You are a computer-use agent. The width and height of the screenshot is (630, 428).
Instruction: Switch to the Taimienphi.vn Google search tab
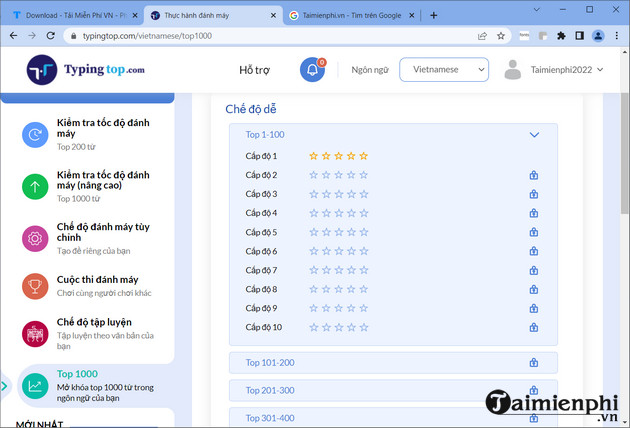click(x=352, y=16)
